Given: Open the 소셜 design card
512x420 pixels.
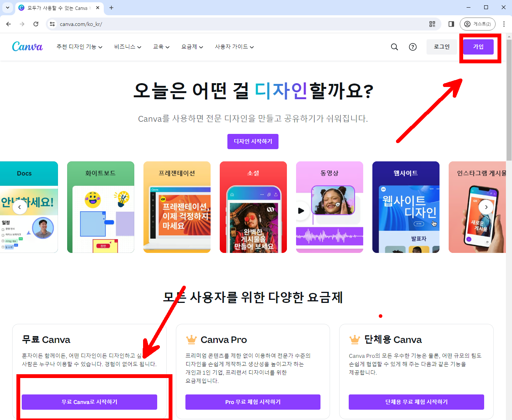Looking at the screenshot, I should [x=253, y=207].
